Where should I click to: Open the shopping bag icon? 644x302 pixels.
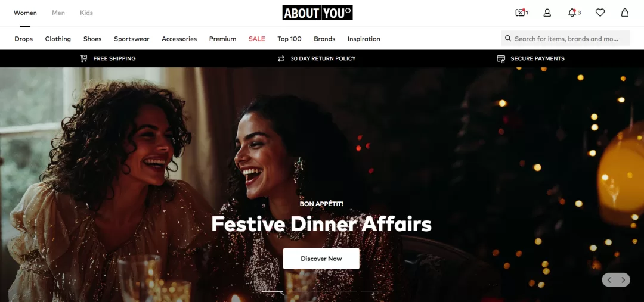tap(625, 13)
